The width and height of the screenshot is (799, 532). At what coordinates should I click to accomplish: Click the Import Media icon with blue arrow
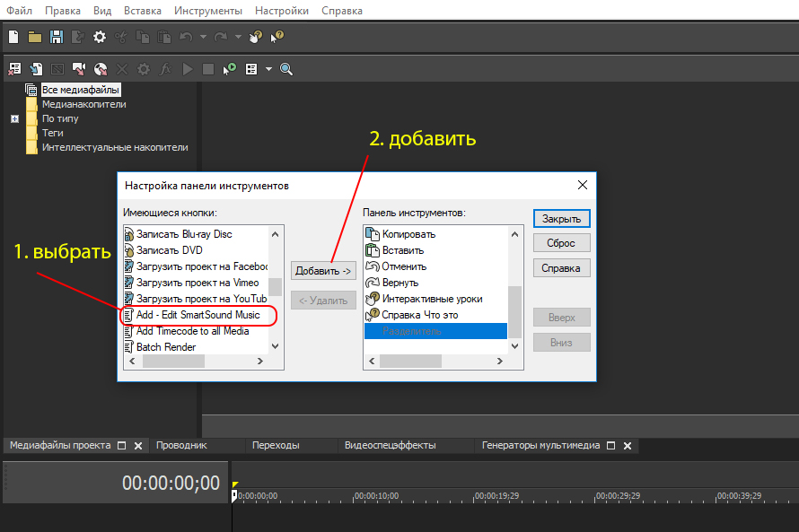36,69
